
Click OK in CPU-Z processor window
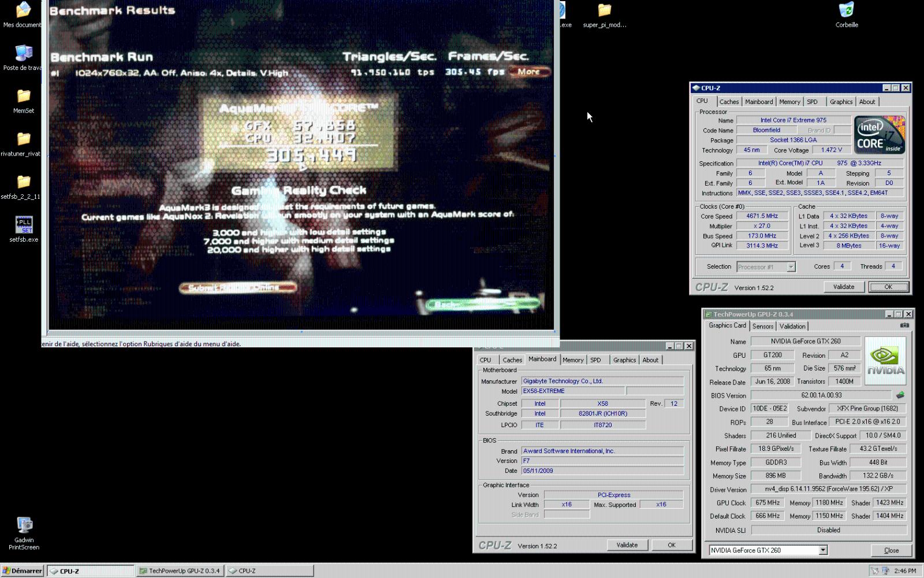pyautogui.click(x=888, y=287)
